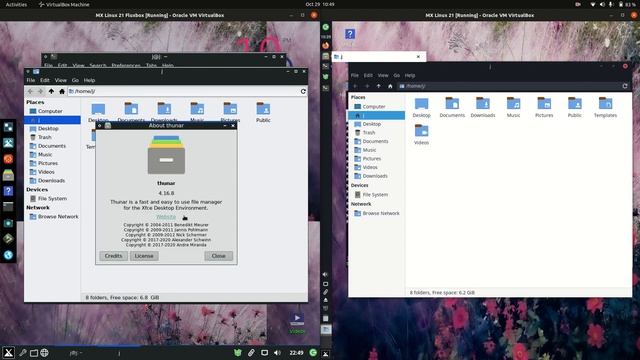This screenshot has width=640, height=360.
Task: Open Help menu in left Thunar window
Action: click(x=89, y=80)
